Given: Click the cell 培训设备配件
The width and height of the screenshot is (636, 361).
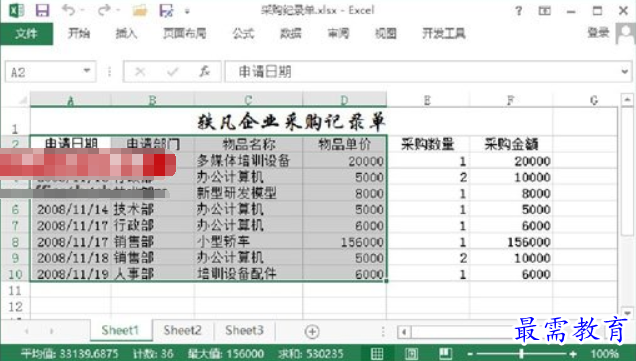Looking at the screenshot, I should tap(248, 275).
